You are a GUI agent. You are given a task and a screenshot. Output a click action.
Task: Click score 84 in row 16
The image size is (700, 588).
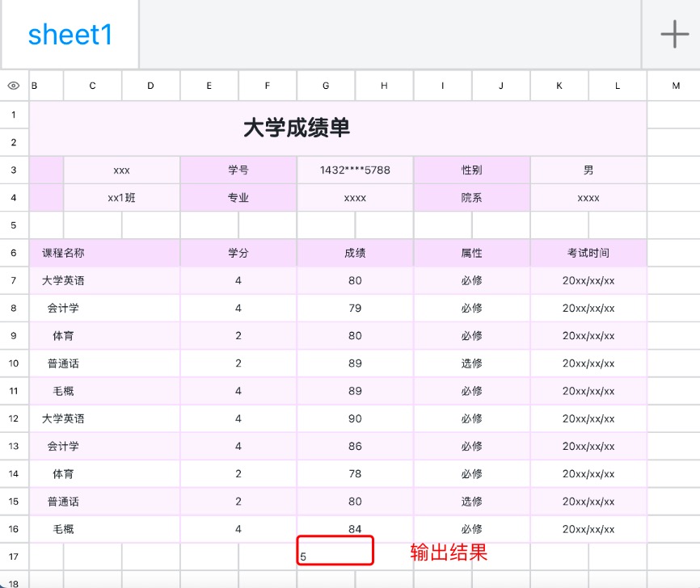[356, 529]
